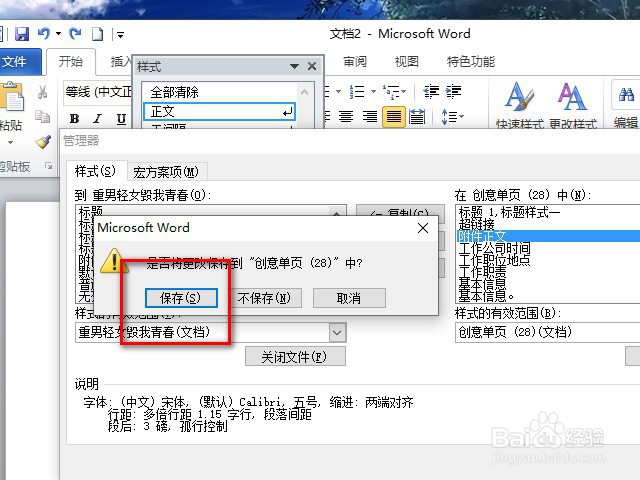Open the 样式 pane options dropdown arrow

294,66
